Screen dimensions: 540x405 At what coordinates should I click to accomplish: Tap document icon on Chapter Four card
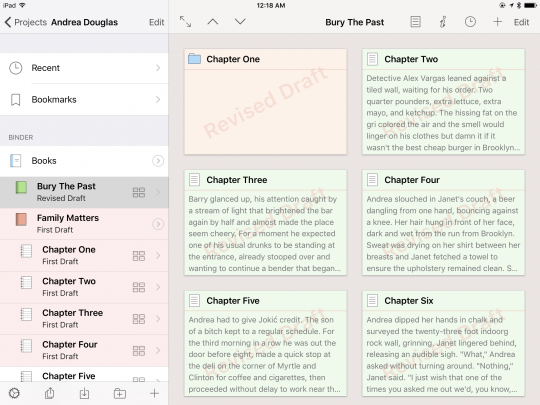pyautogui.click(x=372, y=180)
